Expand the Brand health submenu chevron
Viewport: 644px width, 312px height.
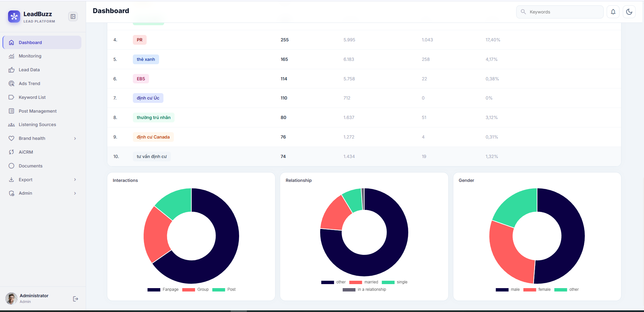tap(75, 139)
